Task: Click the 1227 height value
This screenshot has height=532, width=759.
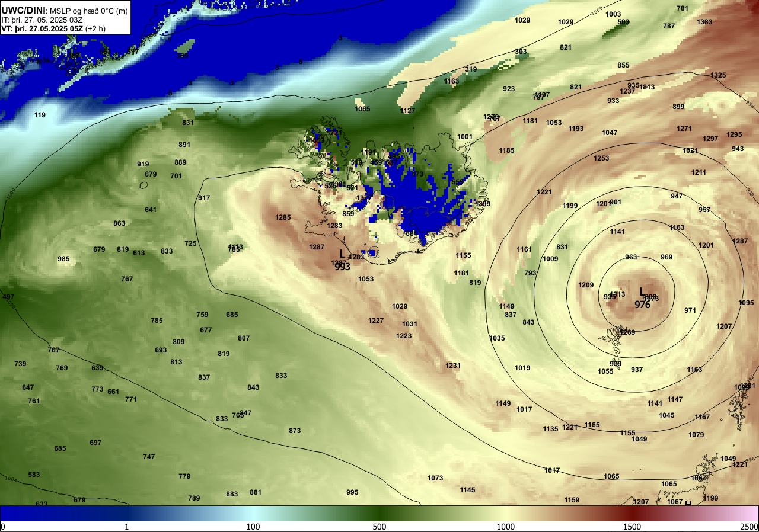Action: point(376,321)
